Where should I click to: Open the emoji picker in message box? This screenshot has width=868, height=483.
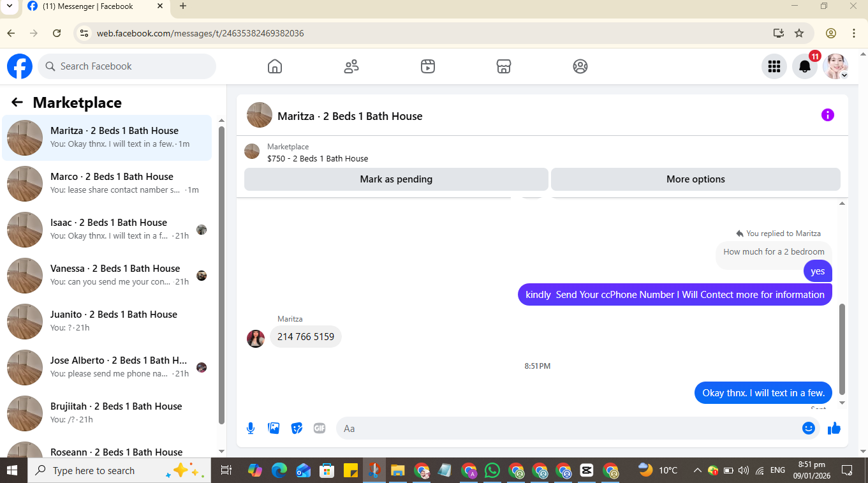tap(809, 428)
